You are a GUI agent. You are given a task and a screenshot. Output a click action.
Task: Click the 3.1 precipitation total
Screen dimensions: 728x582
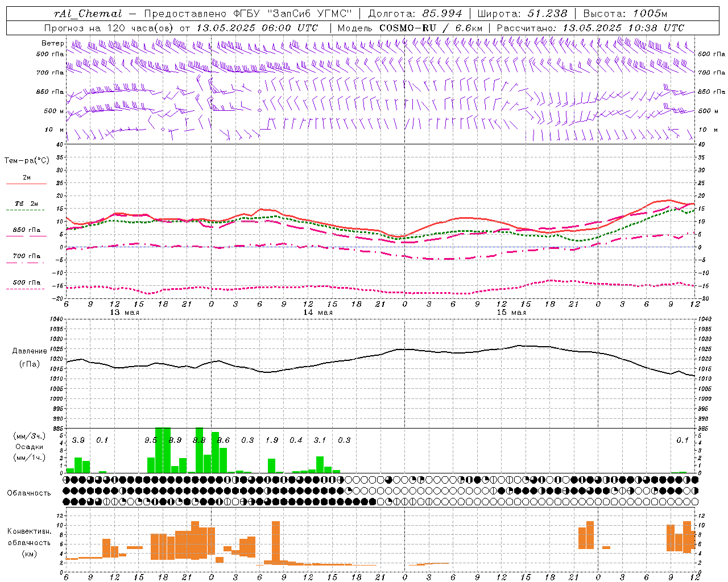click(x=320, y=440)
